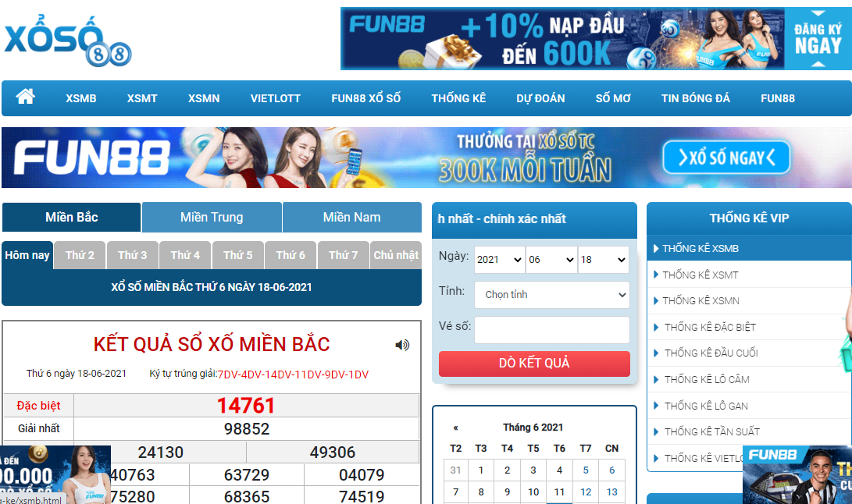Switch to Miền Trung tab
Image resolution: width=852 pixels, height=504 pixels.
tap(212, 217)
